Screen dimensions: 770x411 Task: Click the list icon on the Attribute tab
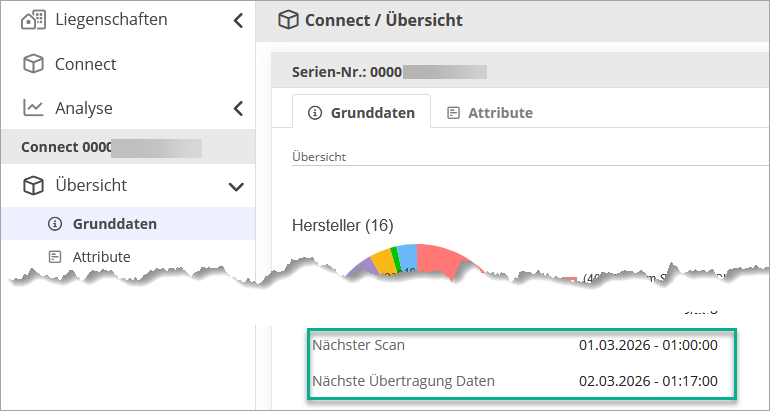[x=453, y=113]
